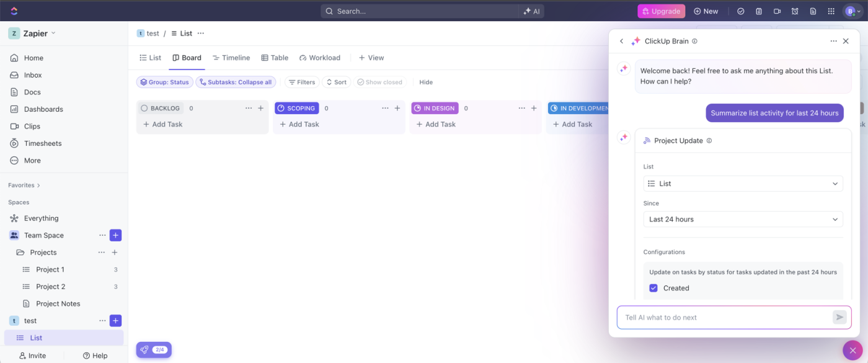
Task: Switch to Table view tab
Action: click(275, 58)
